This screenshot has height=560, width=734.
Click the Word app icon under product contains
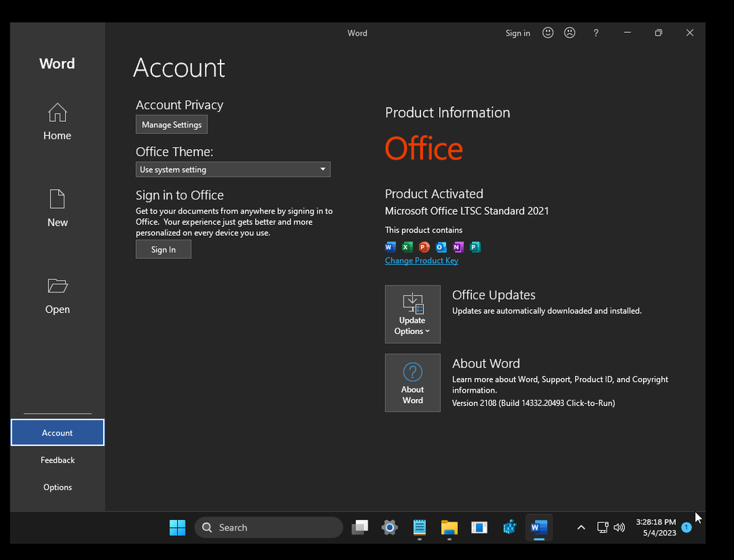pos(390,247)
